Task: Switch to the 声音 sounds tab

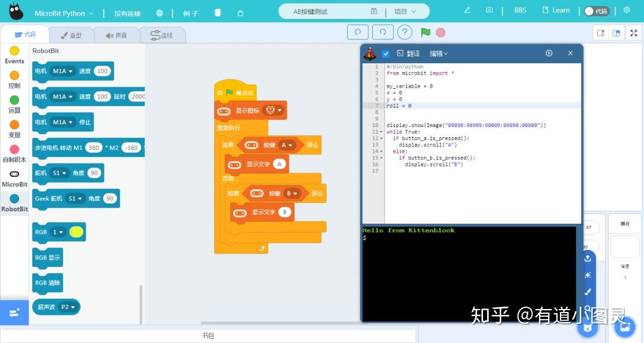Action: coord(117,35)
